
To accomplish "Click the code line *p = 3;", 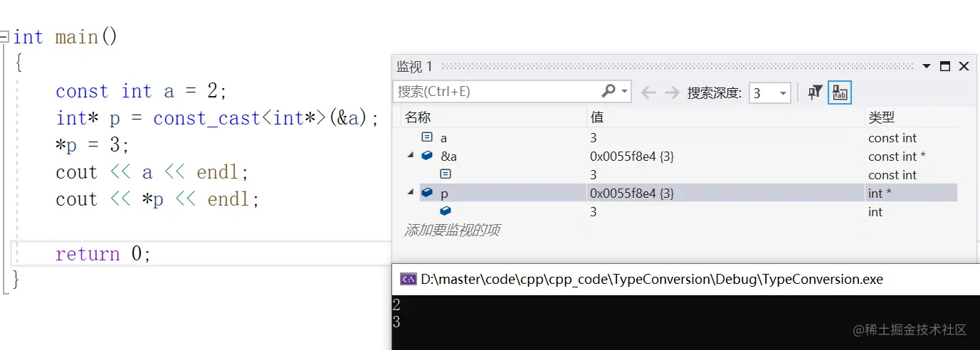I will click(93, 145).
